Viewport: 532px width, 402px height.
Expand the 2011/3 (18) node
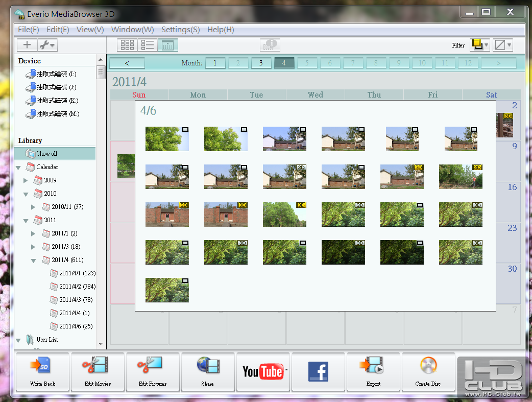click(x=33, y=247)
